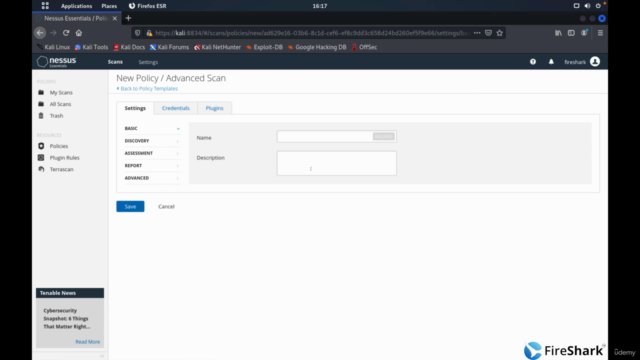Open the Firefox account icon

click(x=584, y=33)
